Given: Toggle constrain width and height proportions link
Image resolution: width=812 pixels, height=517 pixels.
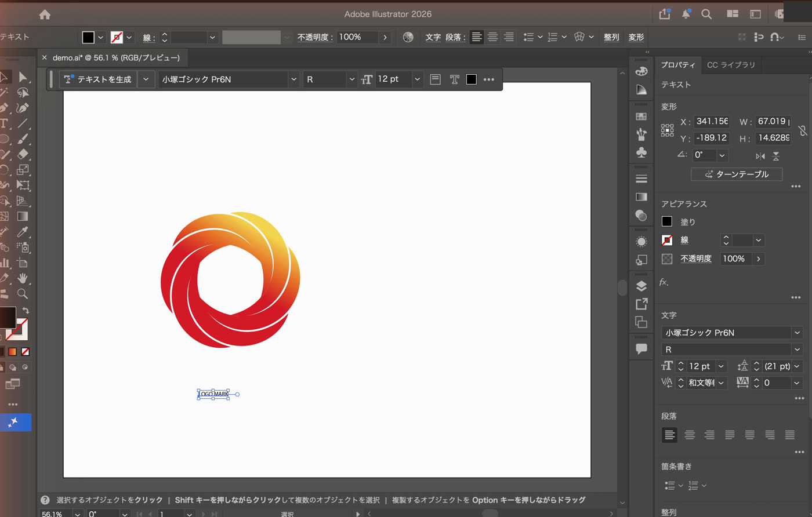Looking at the screenshot, I should (803, 130).
